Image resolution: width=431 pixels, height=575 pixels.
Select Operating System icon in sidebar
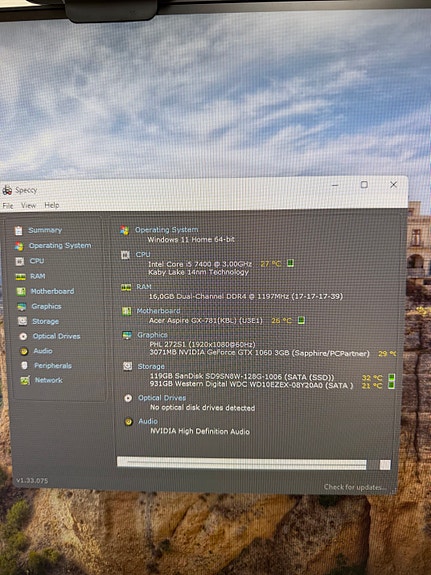pos(19,246)
